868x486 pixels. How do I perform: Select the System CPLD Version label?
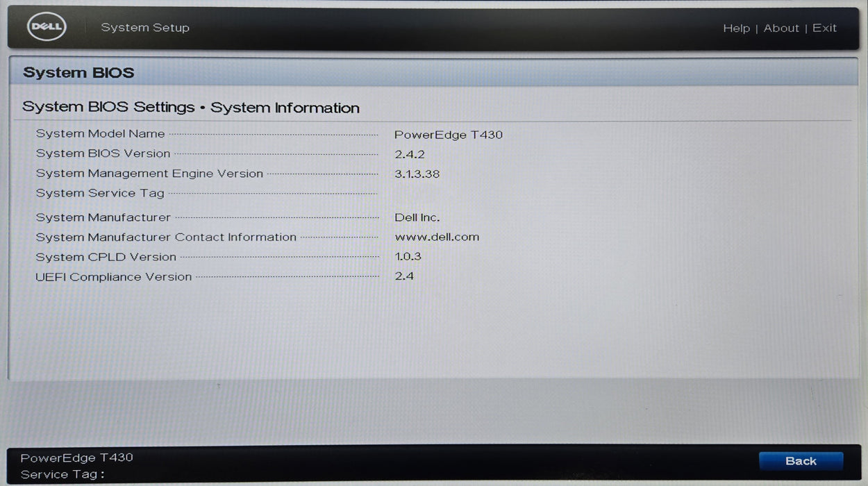[x=106, y=257]
